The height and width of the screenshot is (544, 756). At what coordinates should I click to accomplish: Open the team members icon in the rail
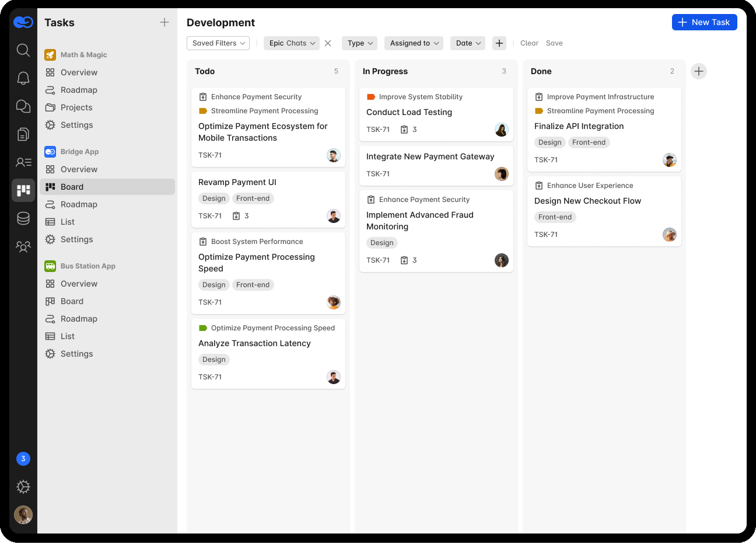click(23, 246)
